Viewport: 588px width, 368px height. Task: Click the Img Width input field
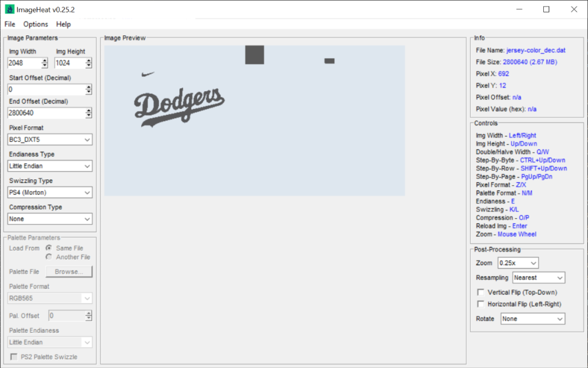coord(24,63)
